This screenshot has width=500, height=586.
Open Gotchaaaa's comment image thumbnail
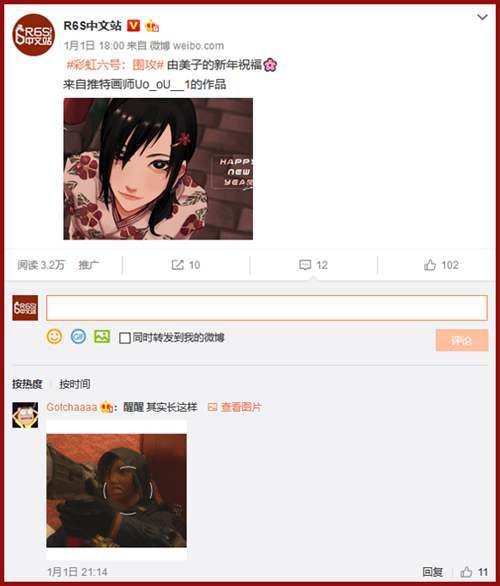point(117,490)
